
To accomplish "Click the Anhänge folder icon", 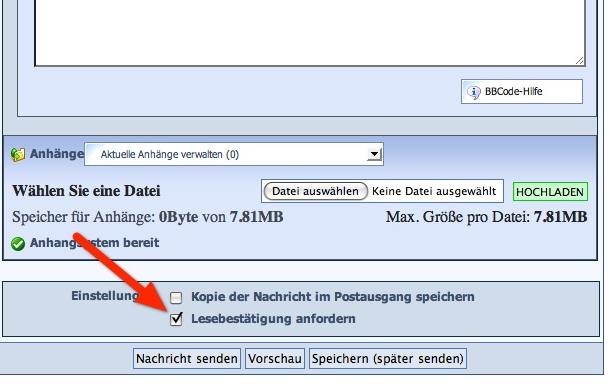I will point(18,154).
